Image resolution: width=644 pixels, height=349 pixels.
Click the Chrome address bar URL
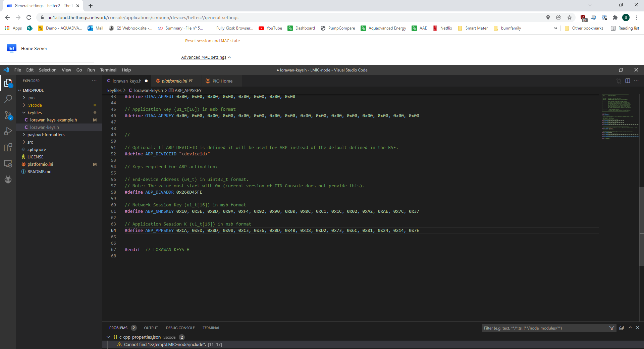pyautogui.click(x=143, y=17)
